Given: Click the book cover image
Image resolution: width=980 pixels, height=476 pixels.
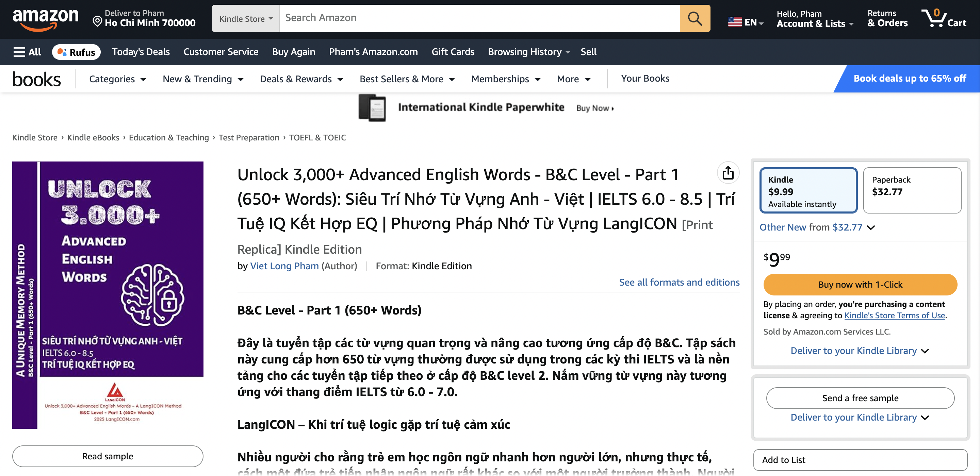Looking at the screenshot, I should click(x=108, y=295).
